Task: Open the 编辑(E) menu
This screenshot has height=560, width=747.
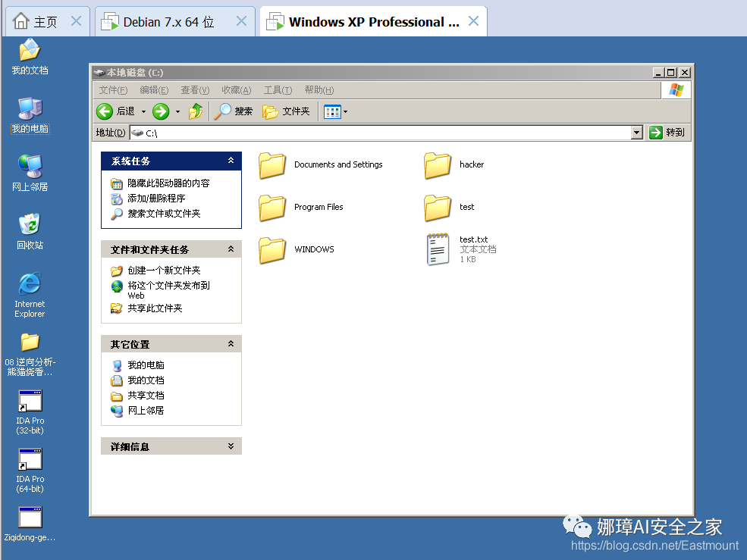Action: (x=155, y=90)
